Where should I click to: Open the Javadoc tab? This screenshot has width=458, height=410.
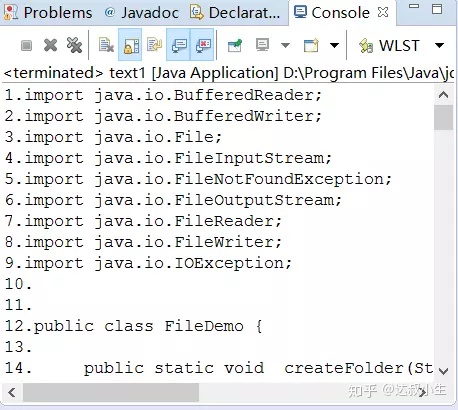(x=141, y=13)
